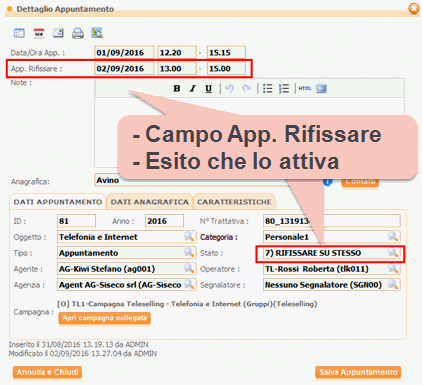Image resolution: width=422 pixels, height=385 pixels.
Task: Open lookup for Categoria field
Action: 393,237
